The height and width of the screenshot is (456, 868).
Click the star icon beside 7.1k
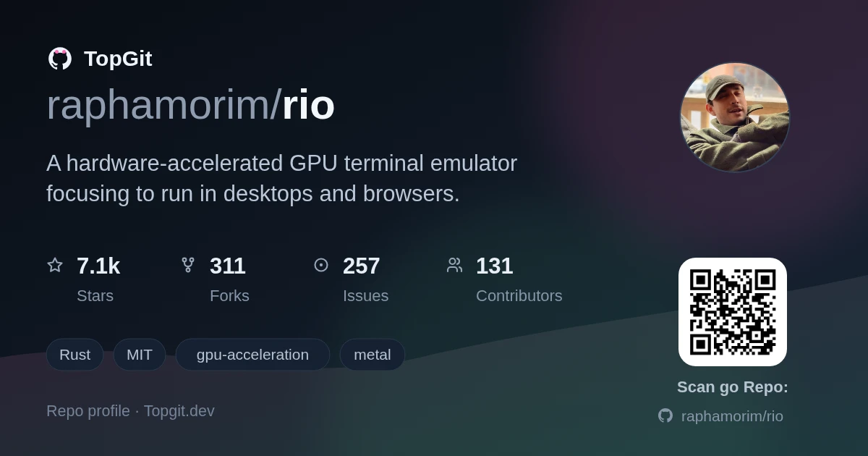coord(55,265)
